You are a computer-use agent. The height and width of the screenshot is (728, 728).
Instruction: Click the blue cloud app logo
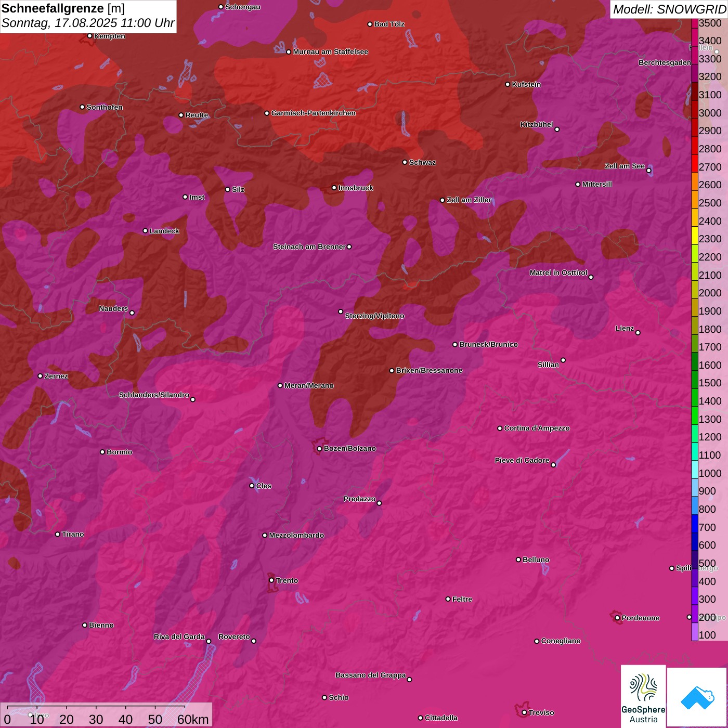[x=697, y=697]
